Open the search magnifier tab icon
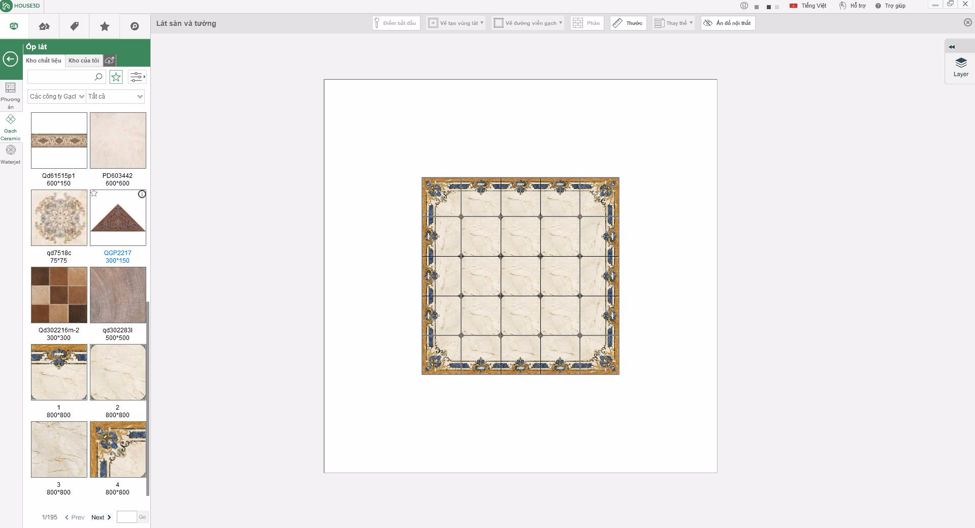This screenshot has width=975, height=528. 135,26
